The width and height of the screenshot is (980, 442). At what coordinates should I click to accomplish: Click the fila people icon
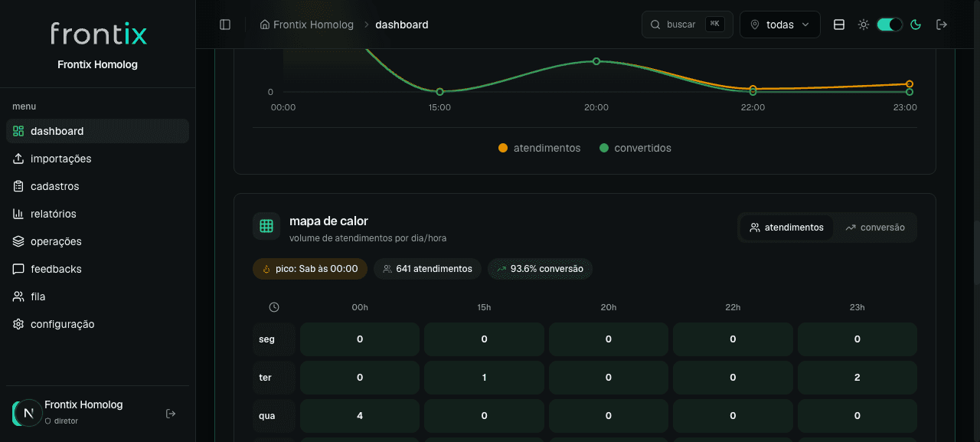(x=18, y=296)
